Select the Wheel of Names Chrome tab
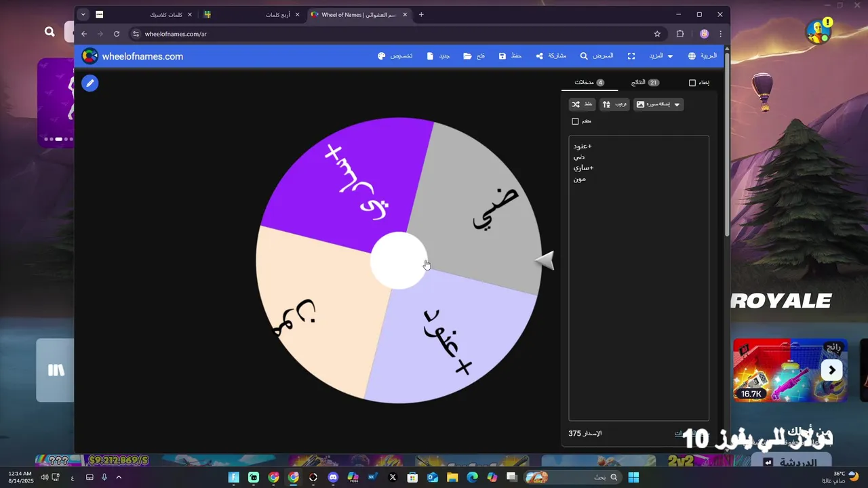 point(359,14)
